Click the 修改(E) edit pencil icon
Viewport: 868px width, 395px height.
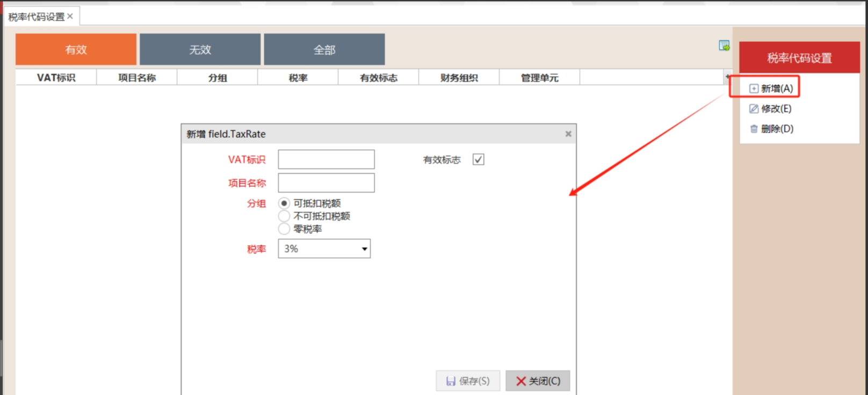[x=754, y=109]
